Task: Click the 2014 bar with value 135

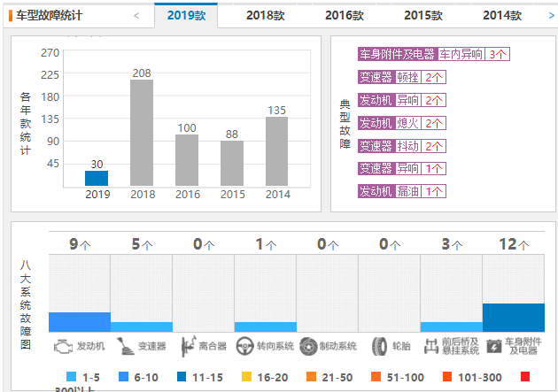Action: pyautogui.click(x=277, y=151)
